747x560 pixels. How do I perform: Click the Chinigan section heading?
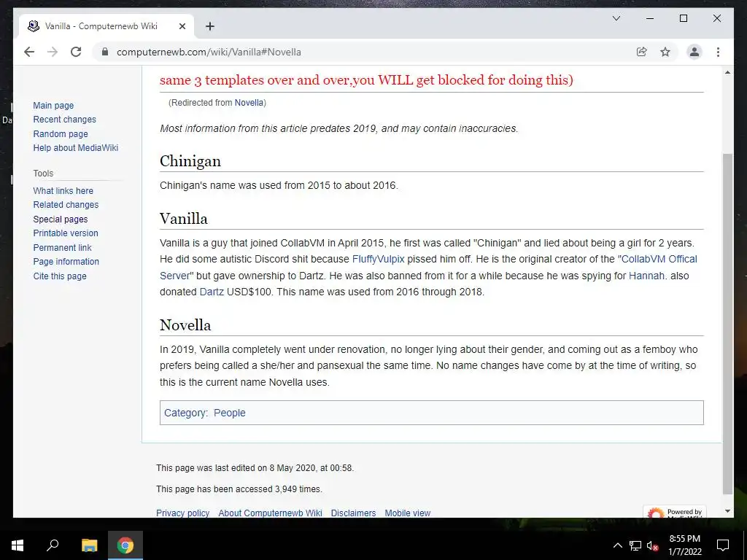click(x=190, y=161)
